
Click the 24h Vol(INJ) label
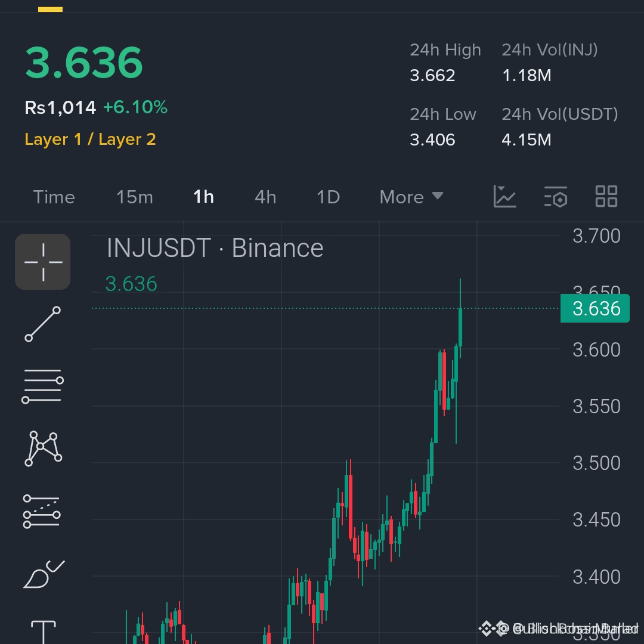pos(550,49)
